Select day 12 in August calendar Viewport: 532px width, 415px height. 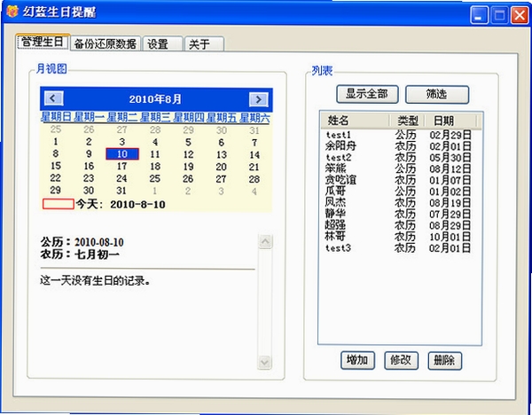pyautogui.click(x=188, y=154)
